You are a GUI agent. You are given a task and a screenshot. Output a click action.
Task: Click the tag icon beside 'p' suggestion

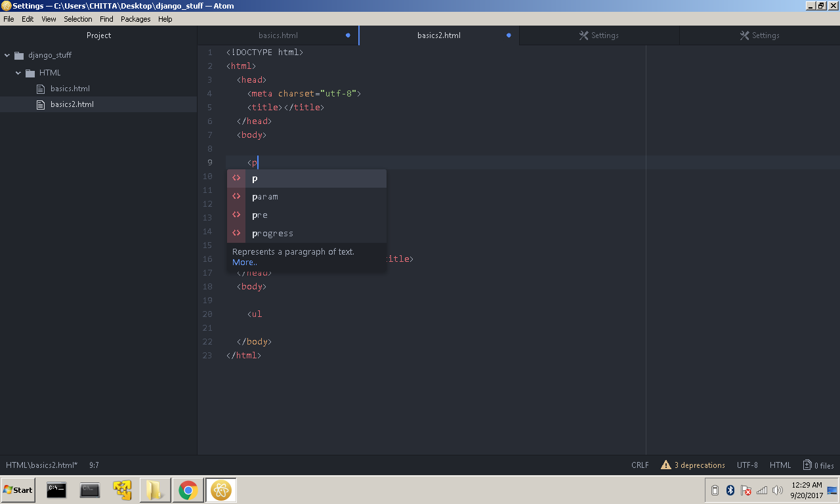click(x=236, y=178)
